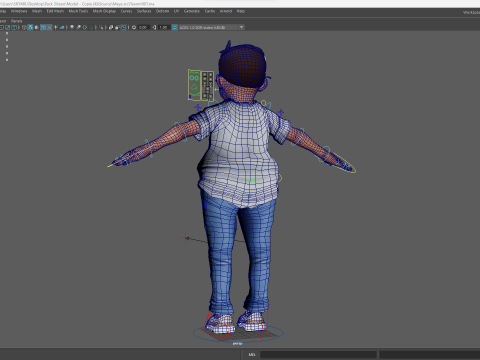Viewport: 480px width, 360px height.
Task: Open the Arnold menu
Action: pos(226,11)
